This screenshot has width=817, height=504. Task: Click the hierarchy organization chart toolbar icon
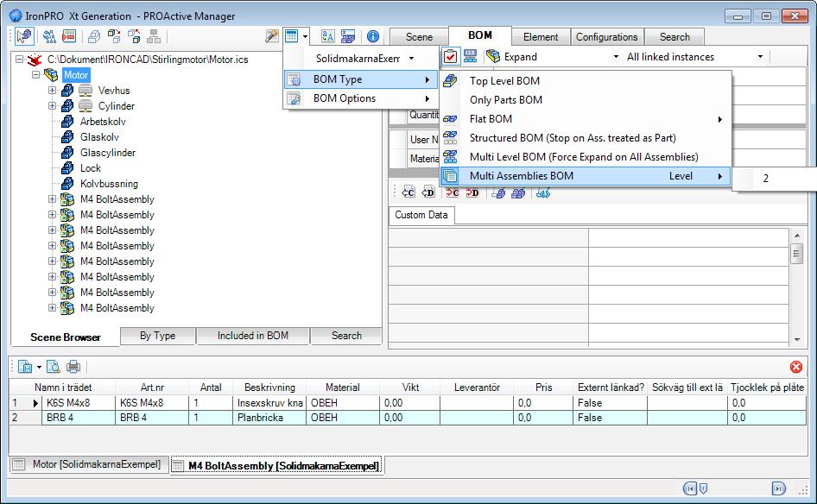(x=154, y=36)
